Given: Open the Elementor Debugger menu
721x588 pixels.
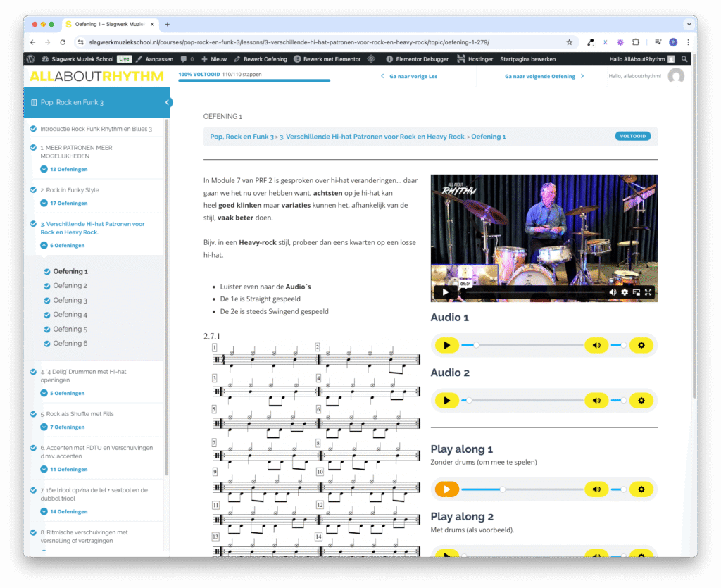Looking at the screenshot, I should [417, 59].
